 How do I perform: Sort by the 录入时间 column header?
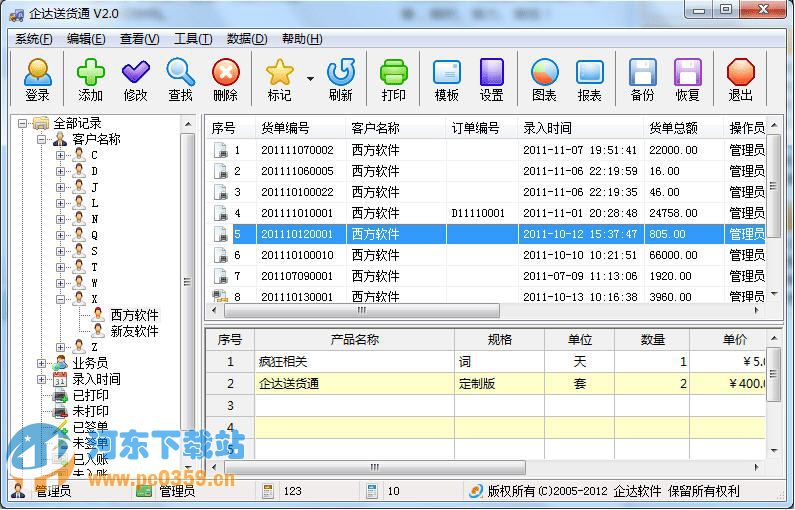click(581, 128)
